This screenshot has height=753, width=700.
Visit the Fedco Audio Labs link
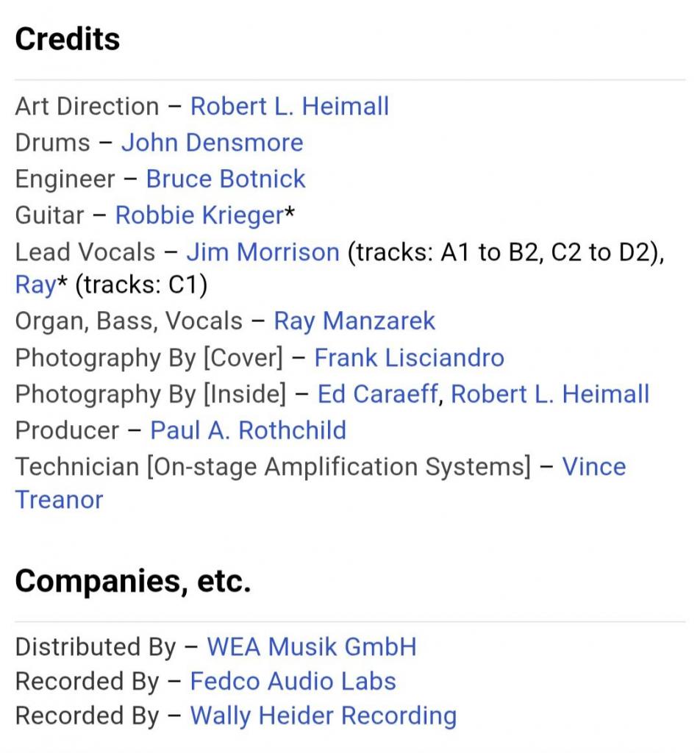point(293,682)
